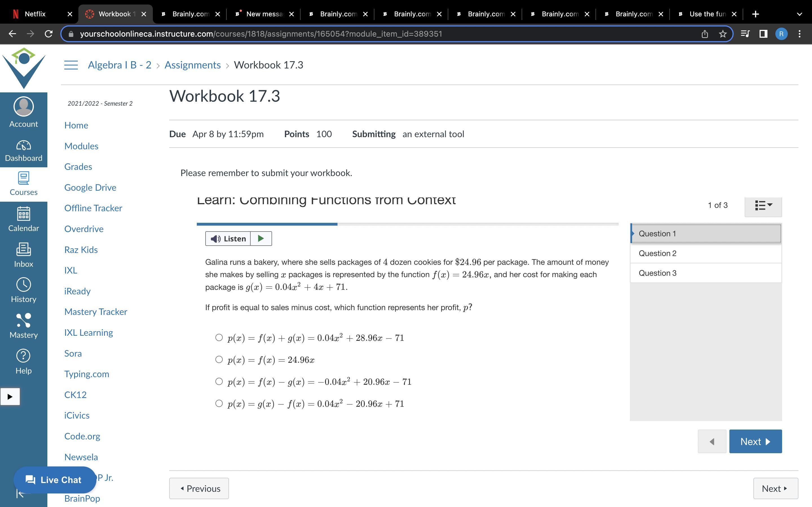
Task: Open the Assignments breadcrumb link
Action: point(192,65)
